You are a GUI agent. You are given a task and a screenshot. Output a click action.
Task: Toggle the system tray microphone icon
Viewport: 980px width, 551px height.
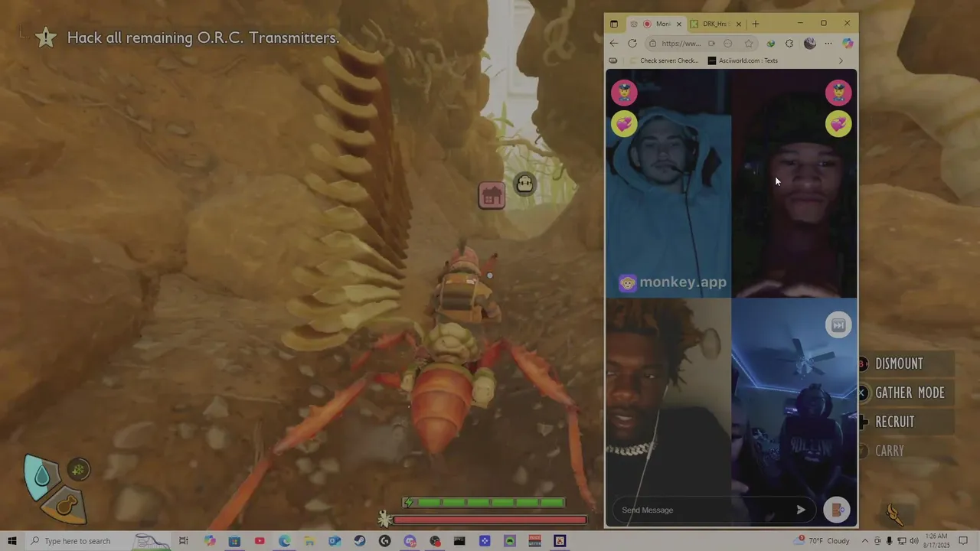click(889, 541)
